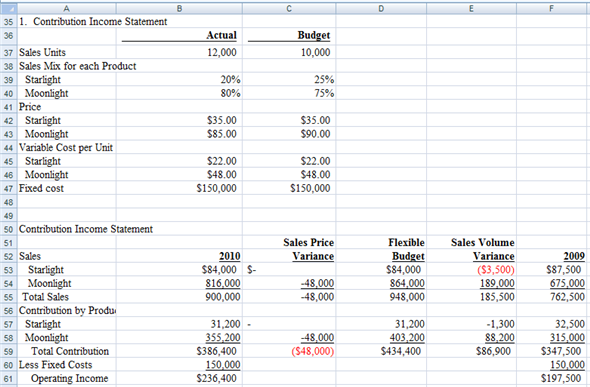Viewport: 590px width, 387px height.
Task: Select the '2009' column heading
Action: click(574, 256)
